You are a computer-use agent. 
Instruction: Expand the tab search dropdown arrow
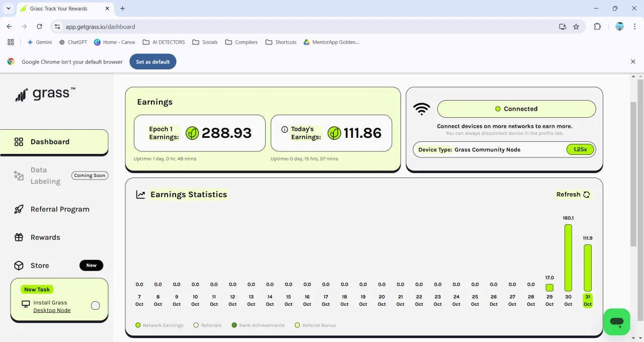pyautogui.click(x=9, y=9)
